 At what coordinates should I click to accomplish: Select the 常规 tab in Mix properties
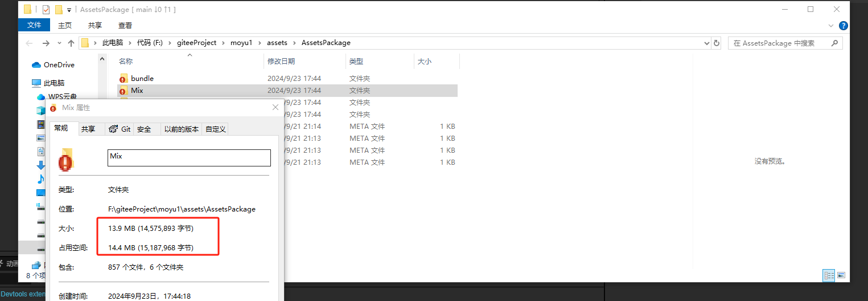pyautogui.click(x=61, y=129)
